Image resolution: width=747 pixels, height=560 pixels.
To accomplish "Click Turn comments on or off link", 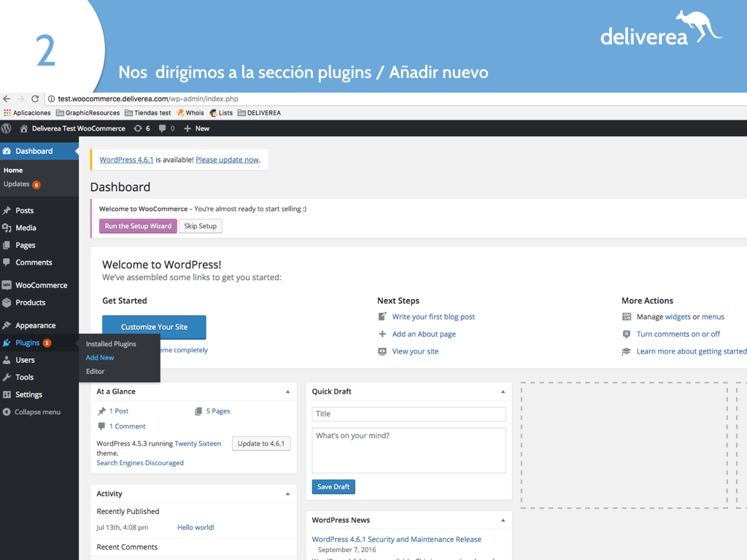I will (x=678, y=334).
